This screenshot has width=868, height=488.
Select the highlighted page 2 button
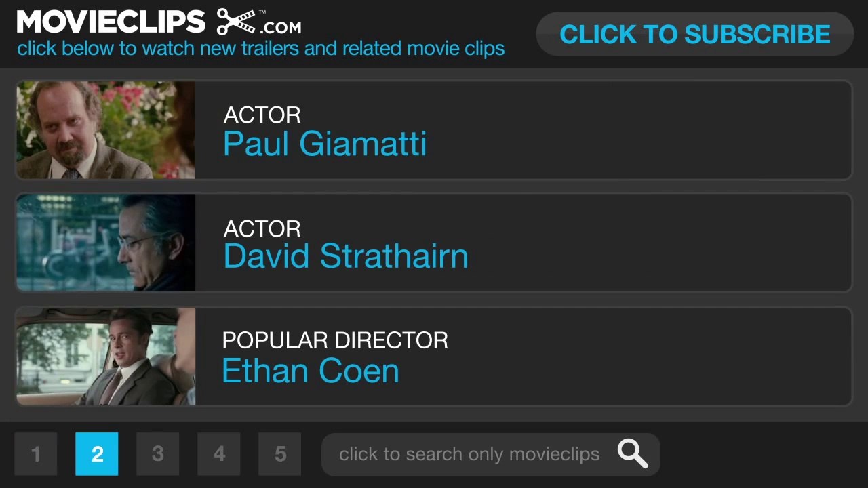point(97,454)
